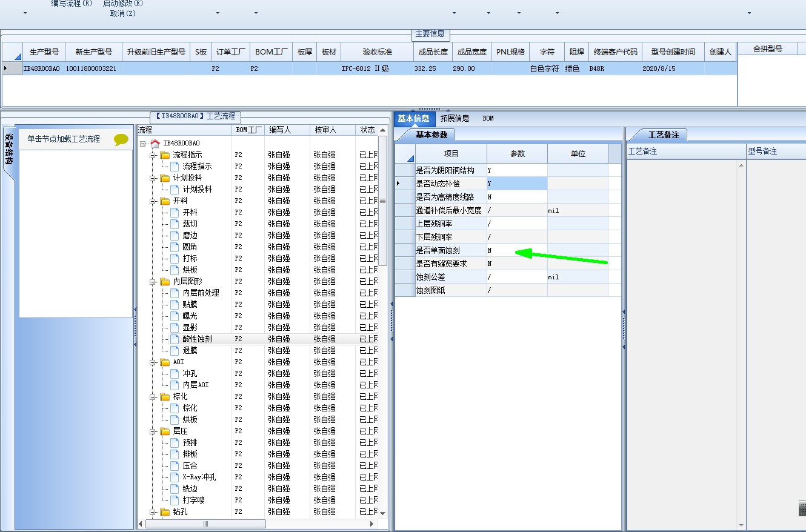Click the 是否为高精度线路 parameter value
This screenshot has height=532, width=806.
click(517, 197)
